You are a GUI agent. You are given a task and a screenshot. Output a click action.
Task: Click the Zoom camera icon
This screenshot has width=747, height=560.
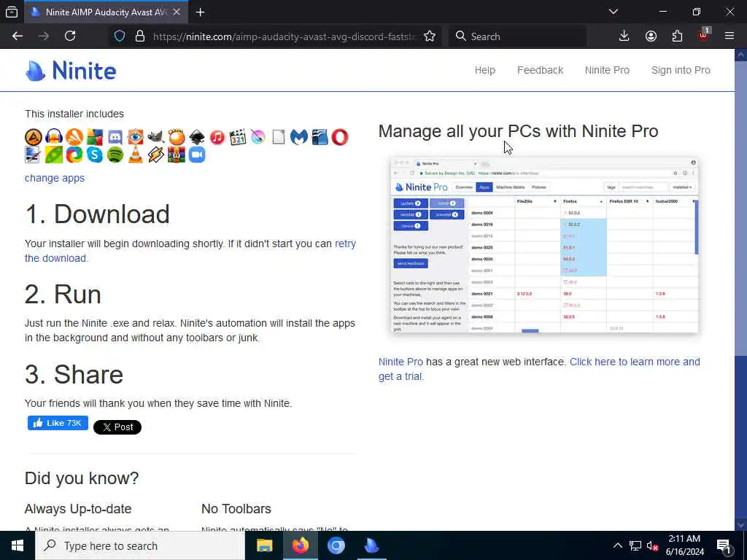point(197,155)
